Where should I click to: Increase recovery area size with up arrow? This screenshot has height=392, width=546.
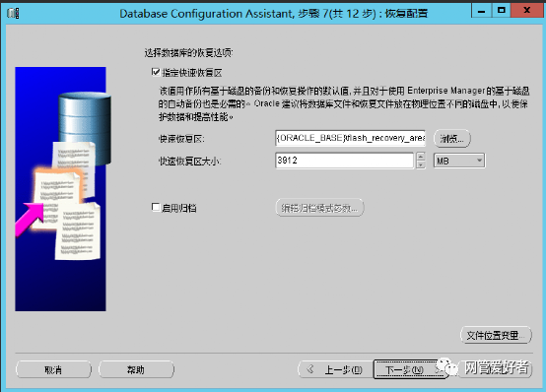[x=421, y=157]
